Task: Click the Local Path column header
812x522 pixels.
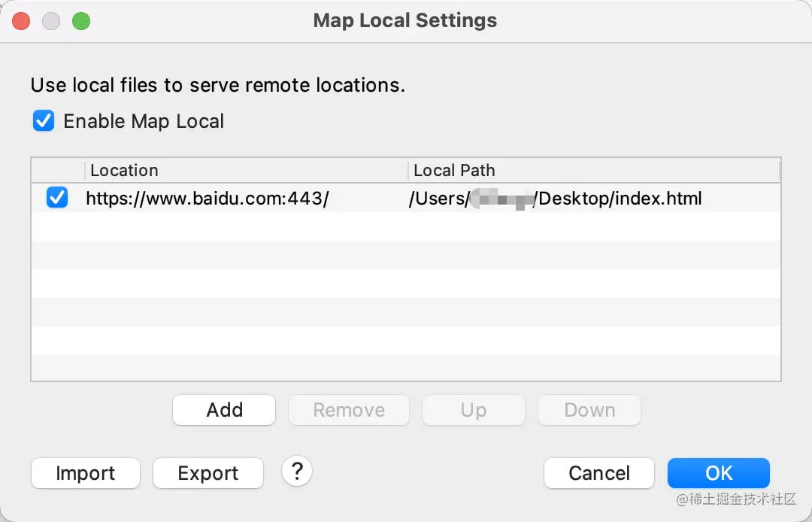Action: coord(592,170)
